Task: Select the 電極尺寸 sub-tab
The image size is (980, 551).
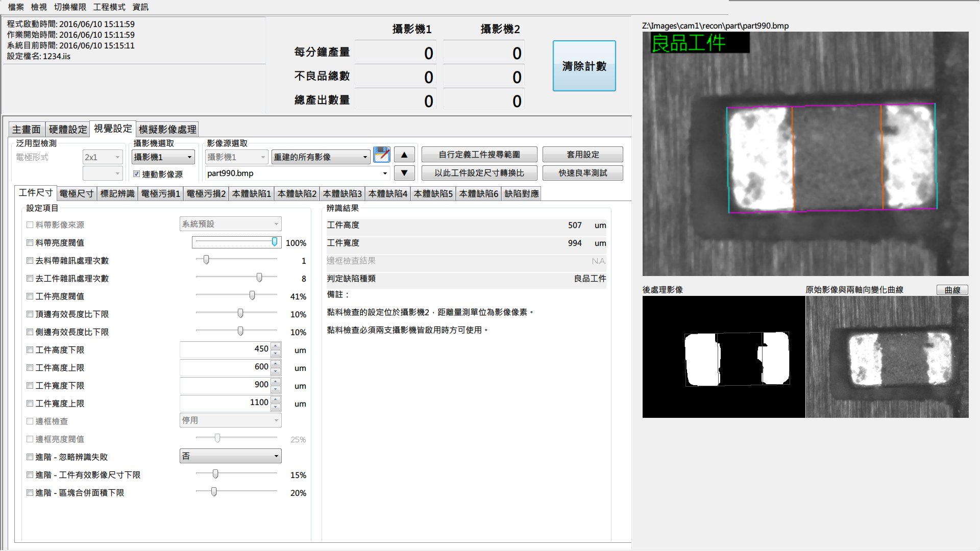Action: coord(77,194)
